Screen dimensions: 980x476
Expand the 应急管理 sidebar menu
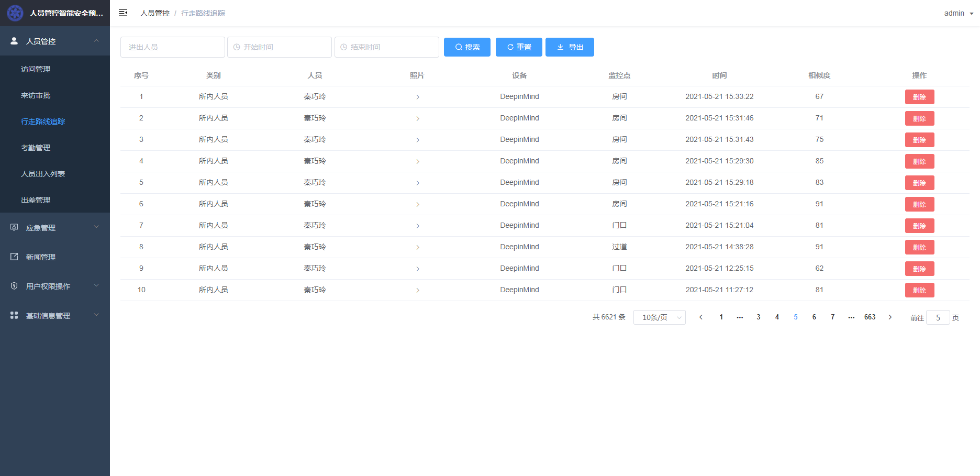point(55,228)
